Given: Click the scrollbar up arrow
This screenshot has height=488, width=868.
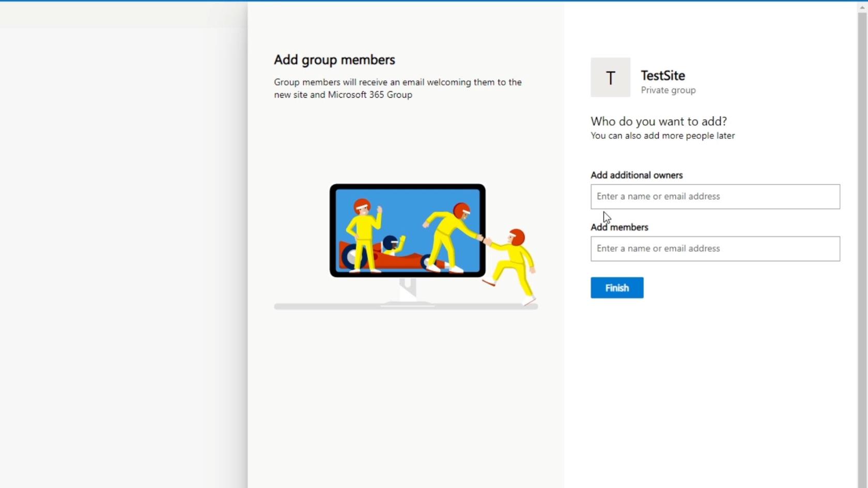Looking at the screenshot, I should pyautogui.click(x=862, y=7).
